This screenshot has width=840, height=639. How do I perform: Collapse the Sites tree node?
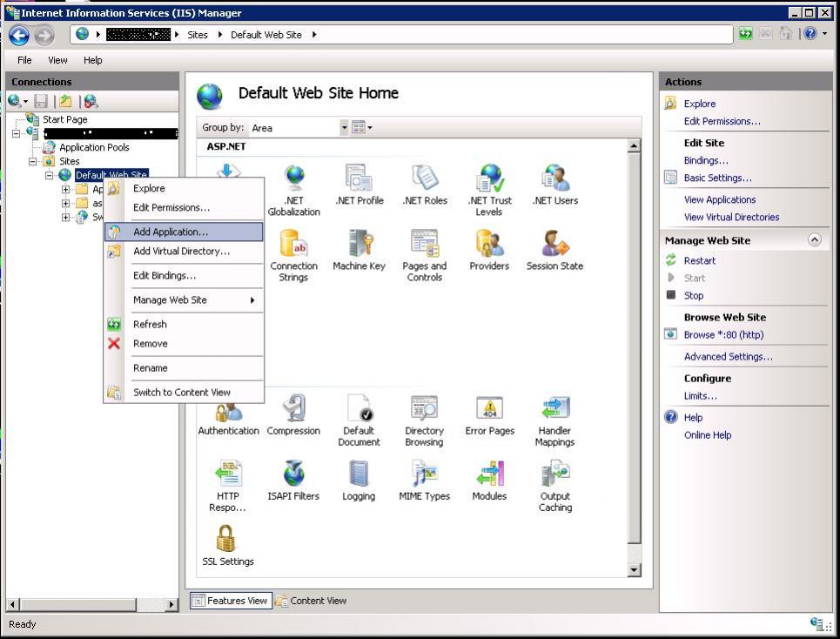pyautogui.click(x=33, y=161)
